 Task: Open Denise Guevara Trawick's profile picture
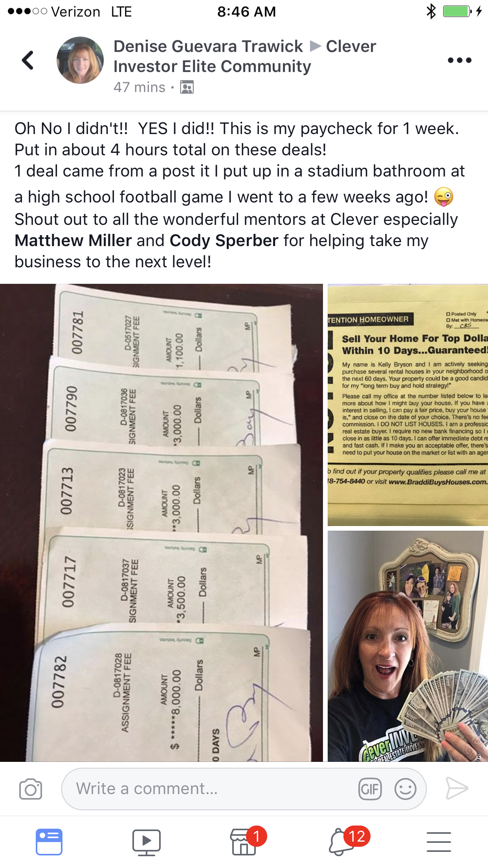(x=80, y=60)
